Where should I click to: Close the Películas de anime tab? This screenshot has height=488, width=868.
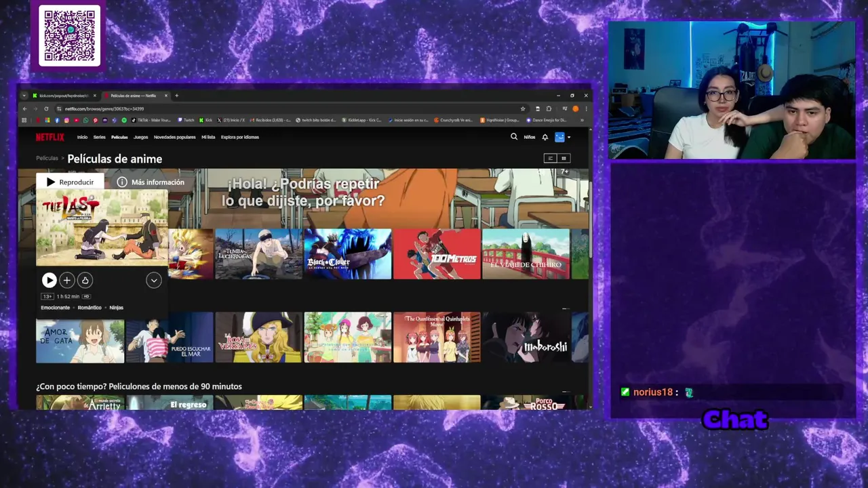coord(166,96)
